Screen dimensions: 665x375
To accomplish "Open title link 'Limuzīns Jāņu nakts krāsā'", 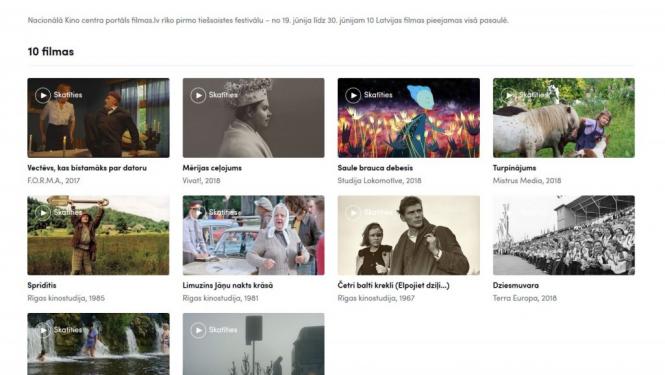I will [228, 285].
